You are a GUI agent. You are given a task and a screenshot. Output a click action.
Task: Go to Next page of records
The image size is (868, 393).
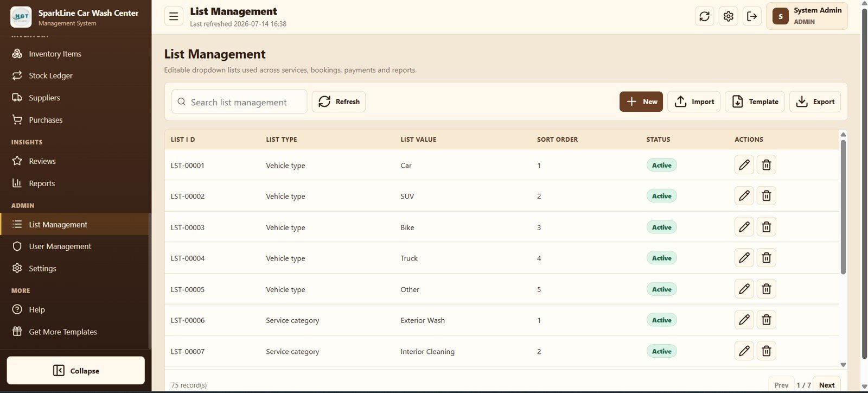click(x=827, y=384)
